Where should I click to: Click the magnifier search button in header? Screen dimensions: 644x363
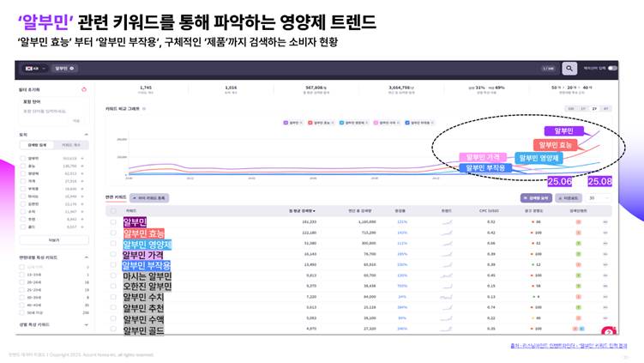click(x=569, y=69)
